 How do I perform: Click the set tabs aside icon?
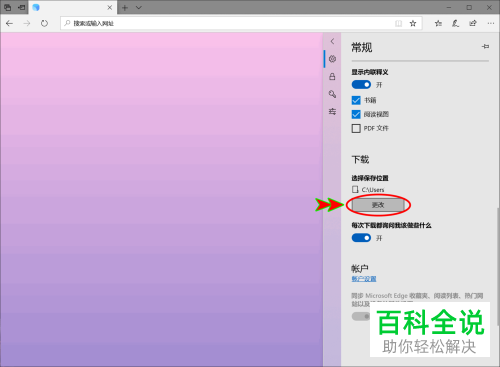(22, 7)
